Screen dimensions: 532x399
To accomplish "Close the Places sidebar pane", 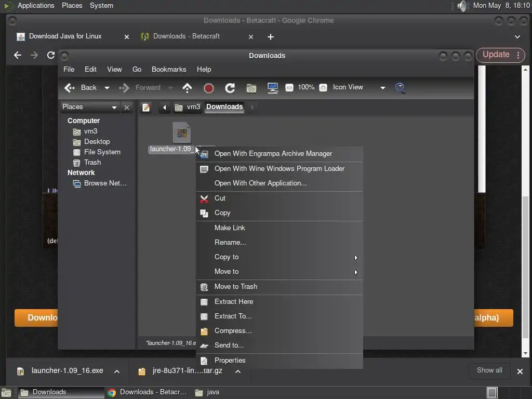I will click(127, 108).
